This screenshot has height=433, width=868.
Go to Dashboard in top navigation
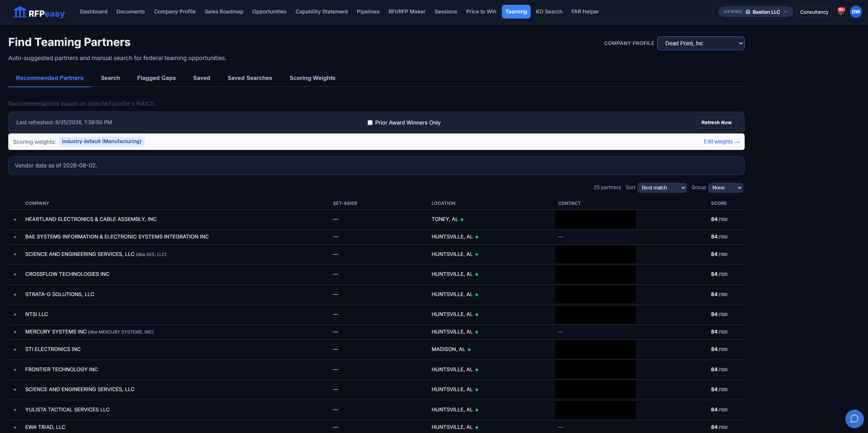click(93, 12)
